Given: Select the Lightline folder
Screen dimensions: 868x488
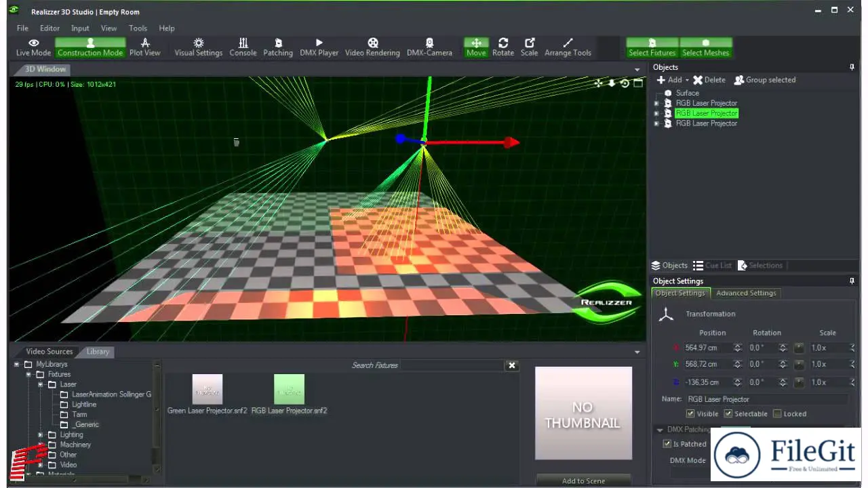Looking at the screenshot, I should tap(84, 405).
